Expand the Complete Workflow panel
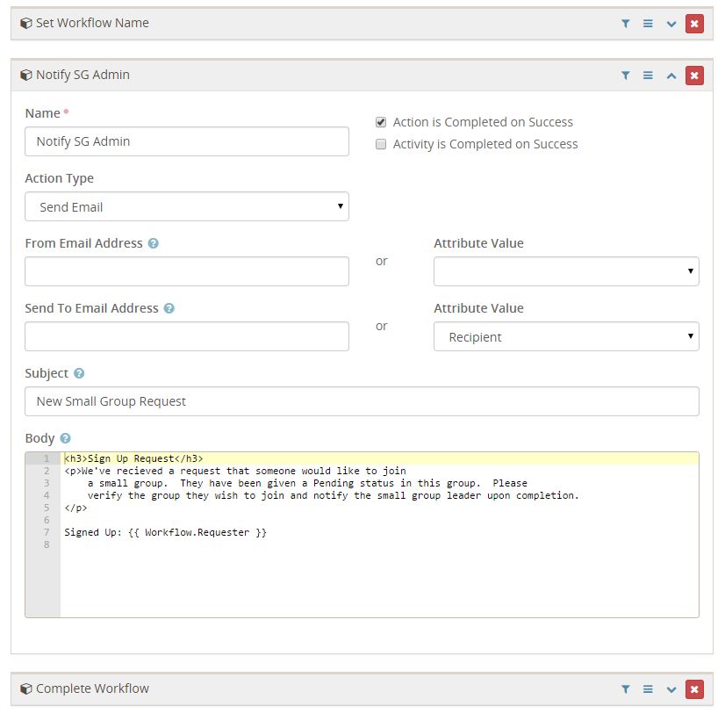The width and height of the screenshot is (725, 728). click(671, 689)
